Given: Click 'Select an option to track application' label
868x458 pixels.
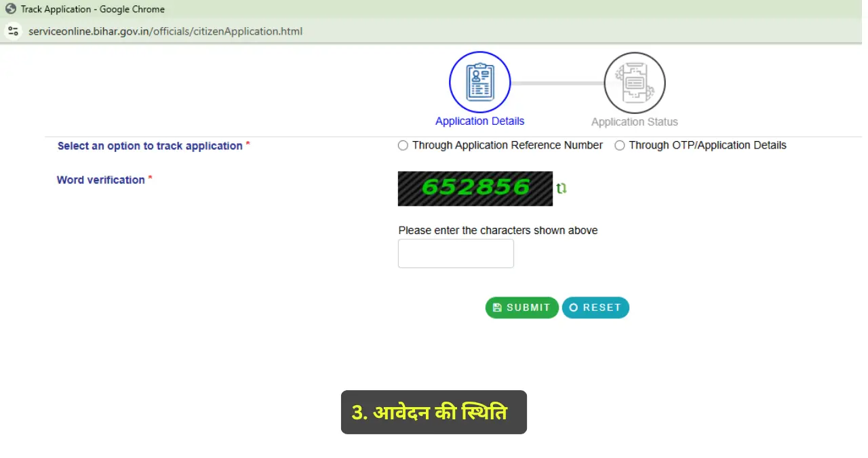Looking at the screenshot, I should [x=150, y=146].
